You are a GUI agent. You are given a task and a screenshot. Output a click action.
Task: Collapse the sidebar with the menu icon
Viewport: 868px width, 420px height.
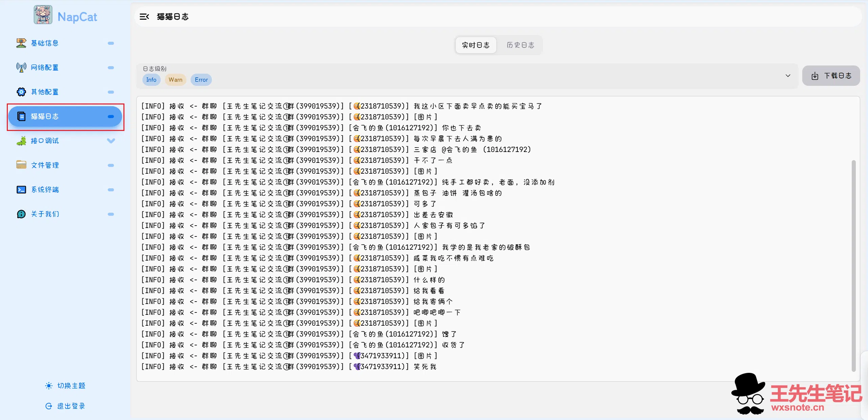(x=145, y=16)
